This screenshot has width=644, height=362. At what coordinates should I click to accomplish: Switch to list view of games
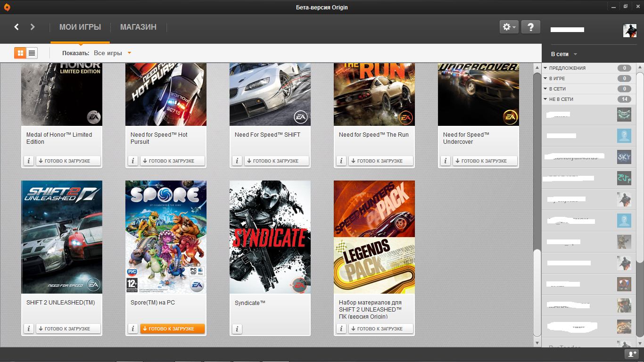(32, 53)
